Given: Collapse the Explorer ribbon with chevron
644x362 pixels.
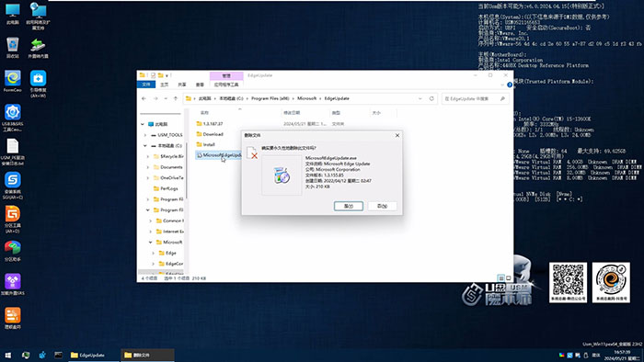Looking at the screenshot, I should [x=502, y=85].
